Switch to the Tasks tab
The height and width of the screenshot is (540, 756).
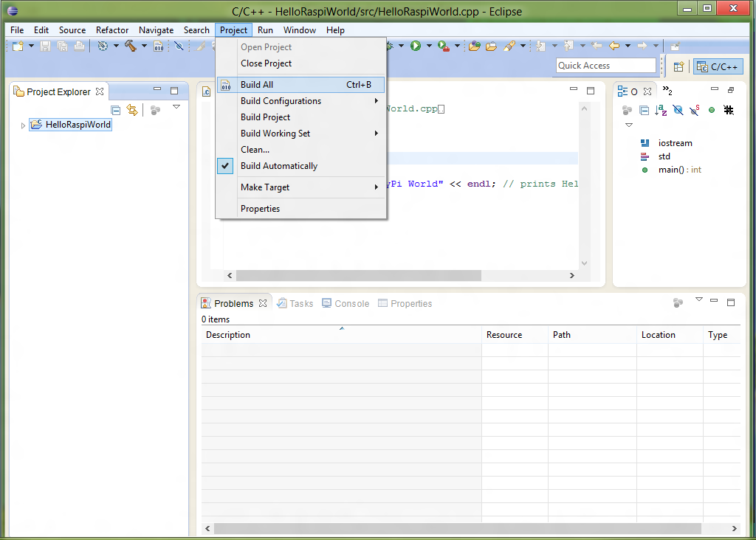point(295,303)
